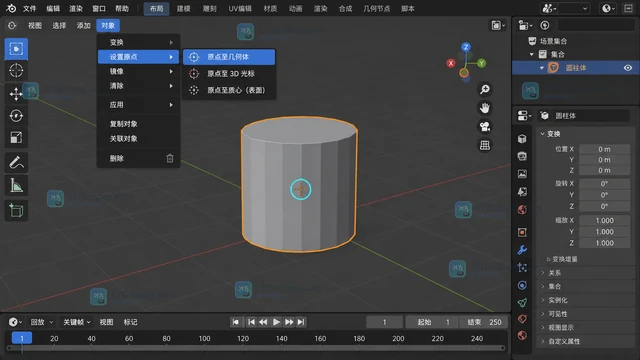Open the Object Data green triangle tab

click(x=522, y=302)
